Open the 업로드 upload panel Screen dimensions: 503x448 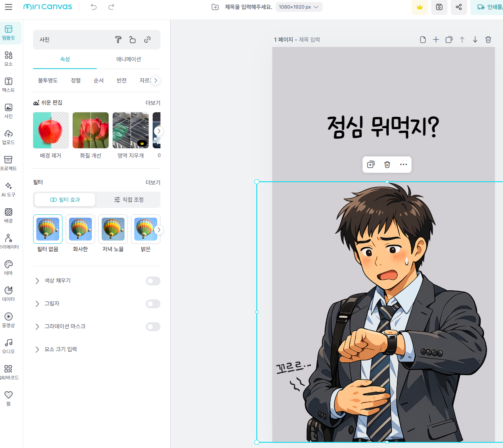(9, 137)
